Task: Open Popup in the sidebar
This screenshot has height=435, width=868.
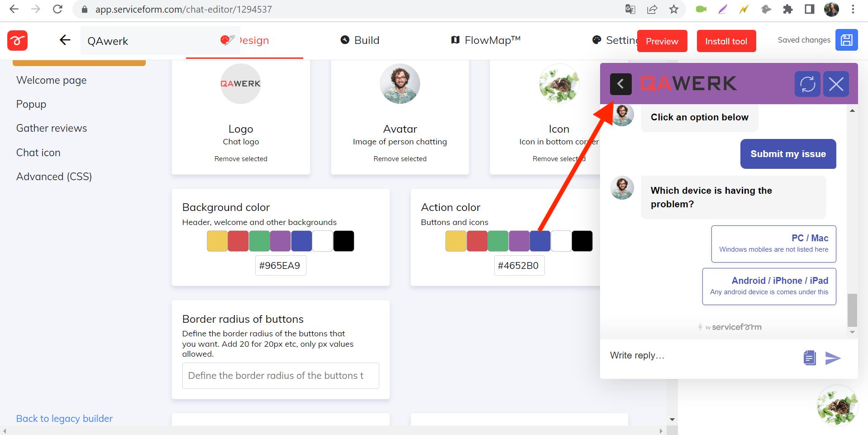Action: (x=31, y=104)
